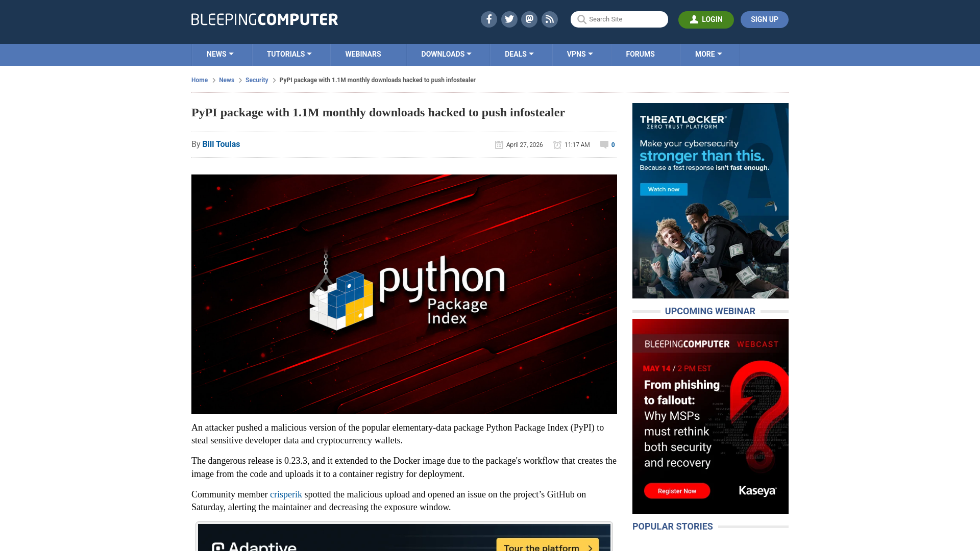Go to News breadcrumb link
980x551 pixels.
coord(227,80)
